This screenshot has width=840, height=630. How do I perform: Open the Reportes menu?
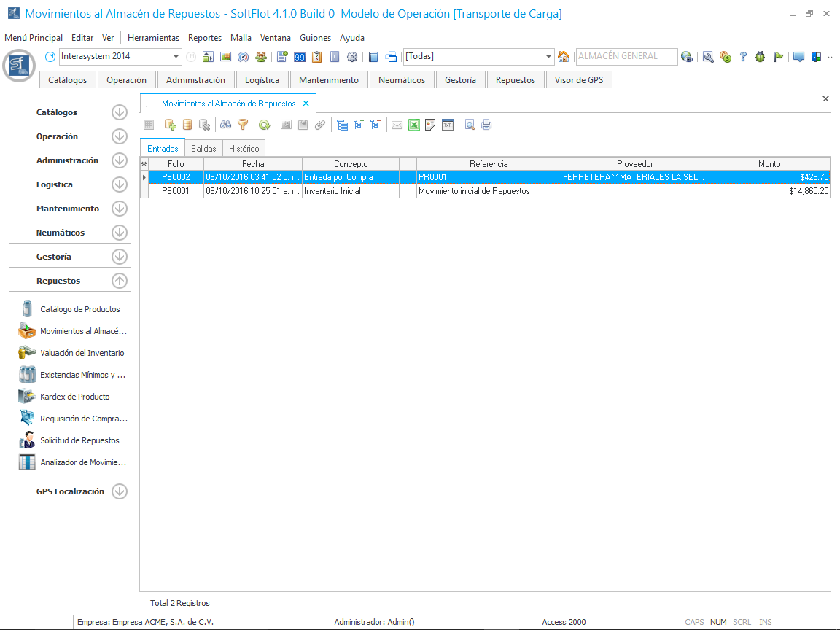tap(204, 38)
